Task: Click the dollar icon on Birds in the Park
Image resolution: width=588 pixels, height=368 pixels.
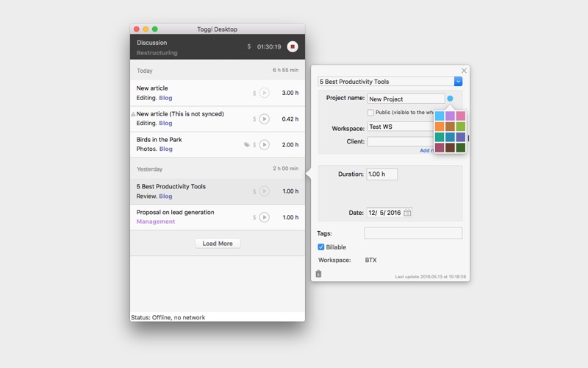Action: (254, 145)
